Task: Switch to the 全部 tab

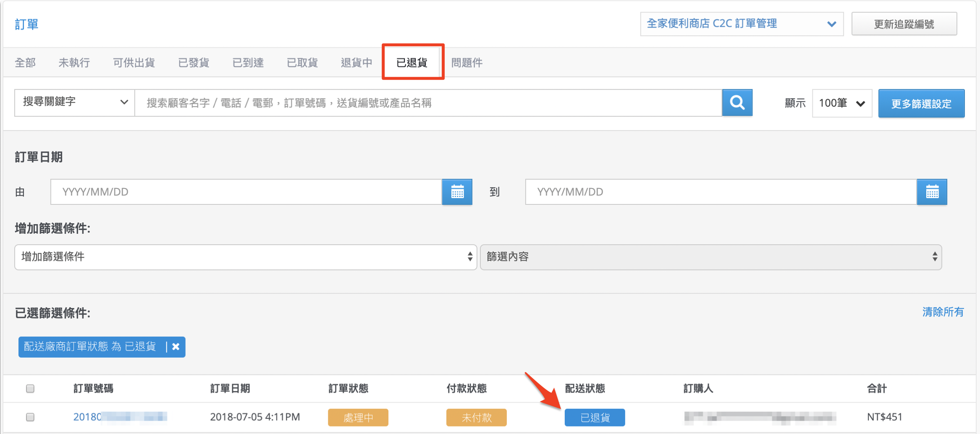Action: pyautogui.click(x=25, y=63)
